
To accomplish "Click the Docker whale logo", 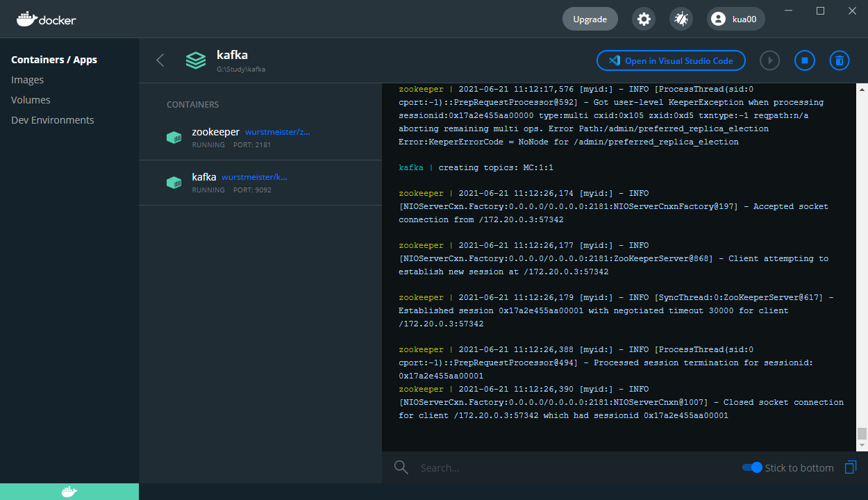I will pyautogui.click(x=47, y=19).
